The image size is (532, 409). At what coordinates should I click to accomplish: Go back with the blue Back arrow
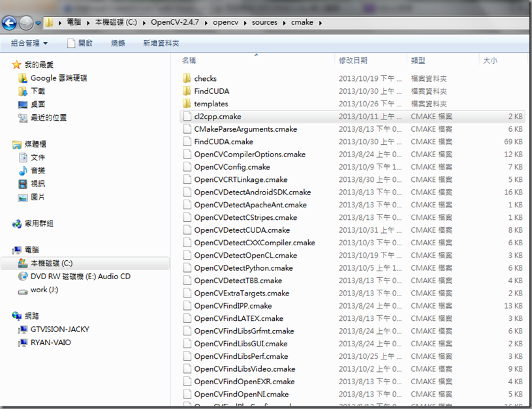click(9, 23)
